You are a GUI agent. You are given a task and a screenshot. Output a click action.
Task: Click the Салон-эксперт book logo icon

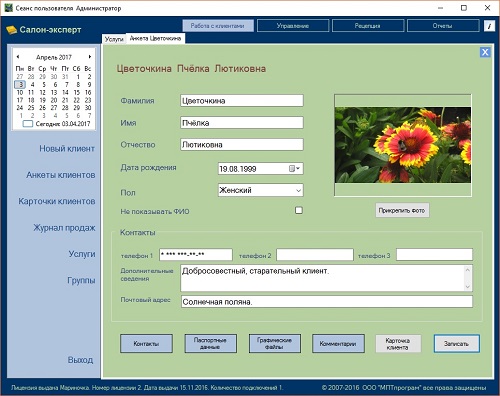[x=11, y=30]
